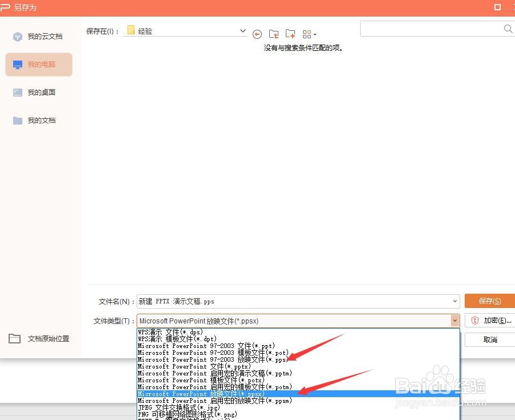The width and height of the screenshot is (515, 420).
Task: Choose WPS演示 文件(*.dps) format
Action: coord(298,332)
